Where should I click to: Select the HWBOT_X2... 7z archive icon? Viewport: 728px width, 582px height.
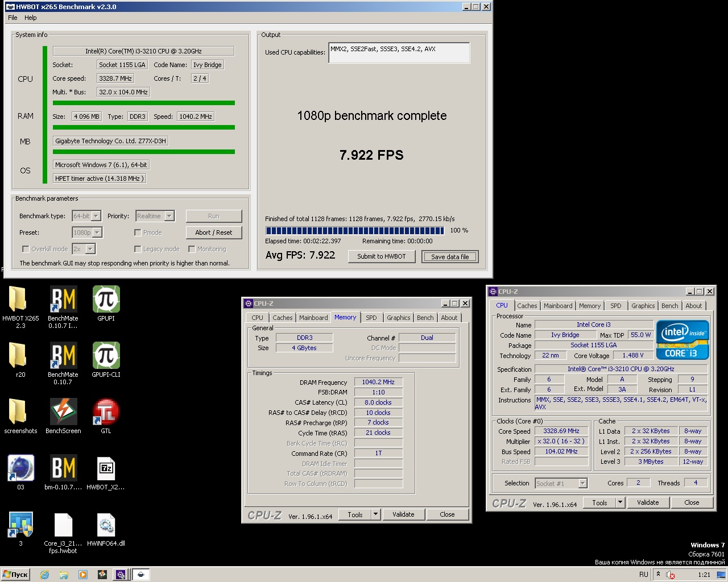pyautogui.click(x=106, y=472)
